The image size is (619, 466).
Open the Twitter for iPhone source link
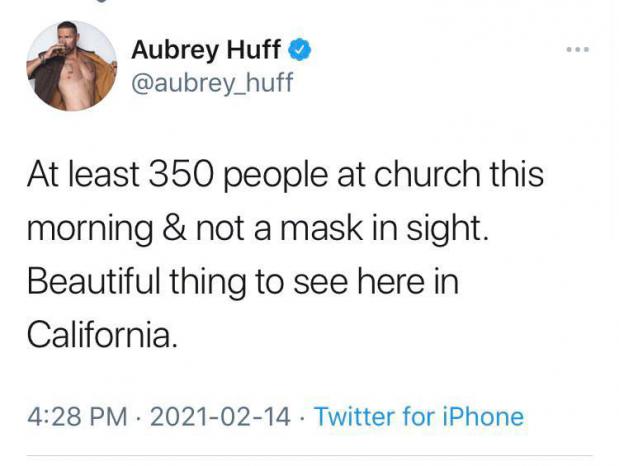pos(419,417)
